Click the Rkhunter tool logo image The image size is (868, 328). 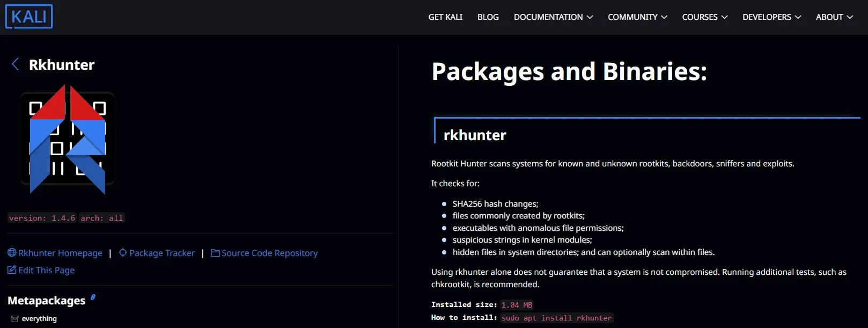68,139
